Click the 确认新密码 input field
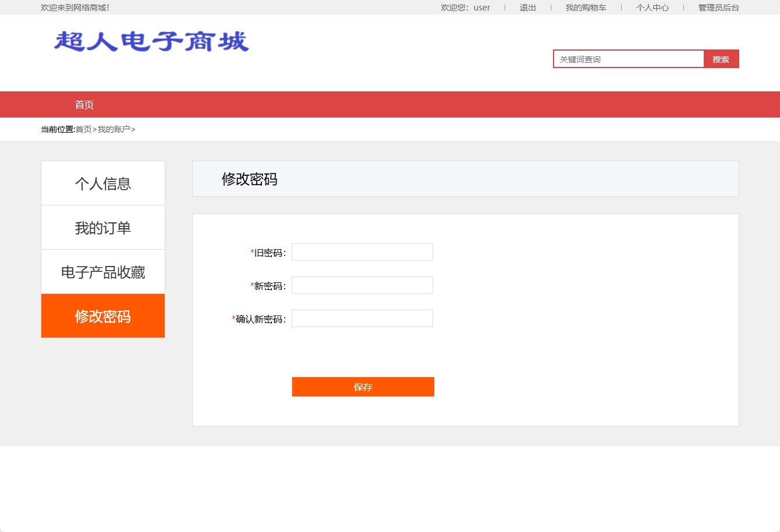The image size is (780, 532). tap(362, 318)
